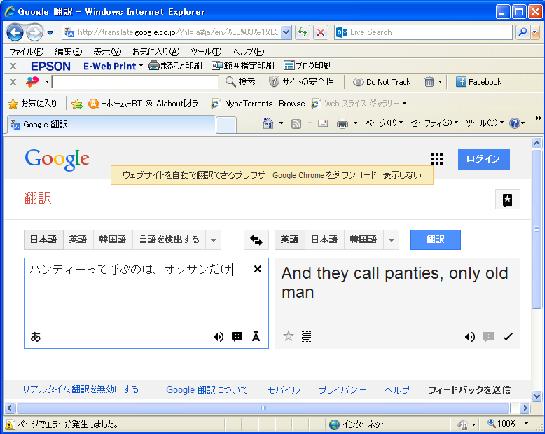Click the translation listen speaker icon
The image size is (545, 434).
coord(469,336)
